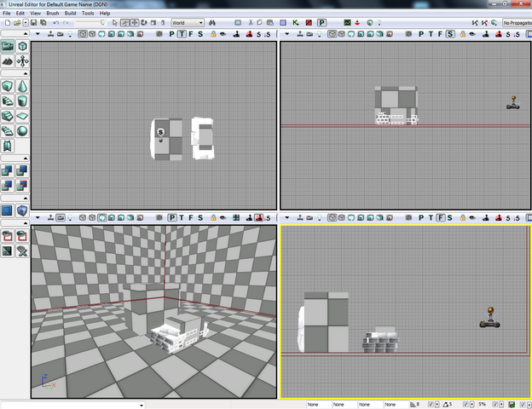
Task: Choose the Sphere brush builder
Action: pyautogui.click(x=22, y=131)
